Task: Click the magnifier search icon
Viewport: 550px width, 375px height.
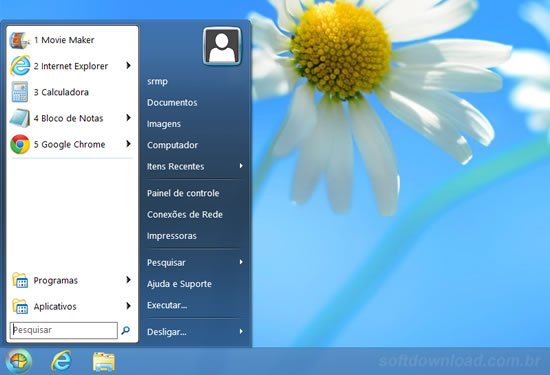Action: [x=126, y=330]
